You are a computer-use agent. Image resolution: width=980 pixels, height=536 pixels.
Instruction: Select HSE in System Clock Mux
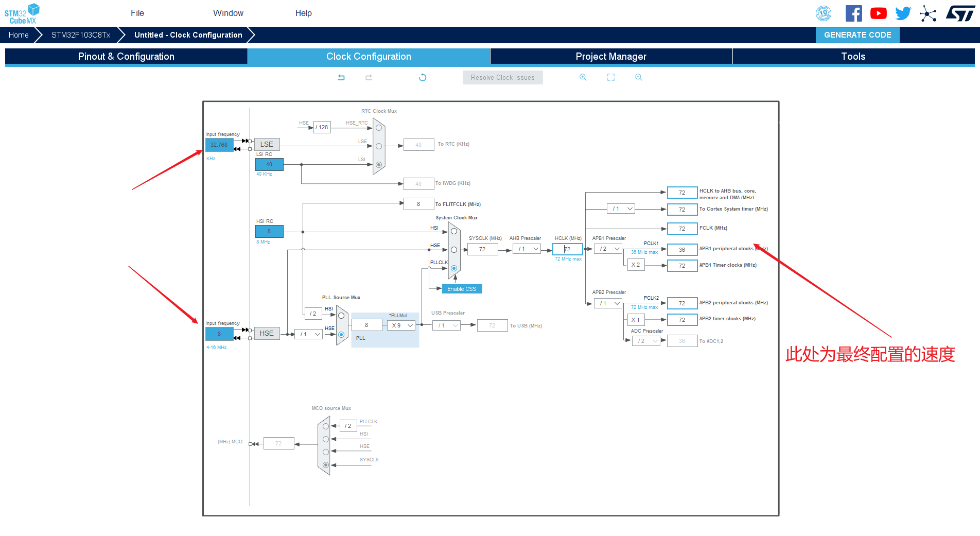pos(454,250)
